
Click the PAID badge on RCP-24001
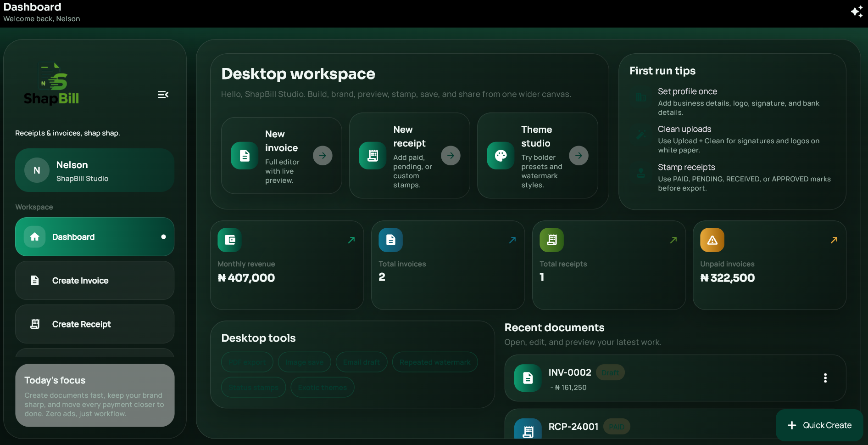(x=617, y=427)
